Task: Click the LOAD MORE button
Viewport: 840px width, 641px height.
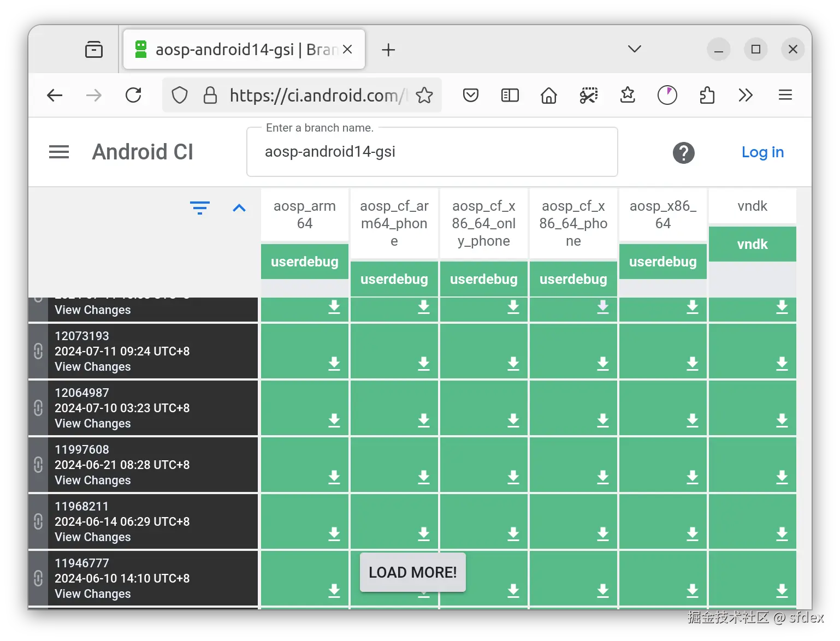Action: (x=412, y=572)
